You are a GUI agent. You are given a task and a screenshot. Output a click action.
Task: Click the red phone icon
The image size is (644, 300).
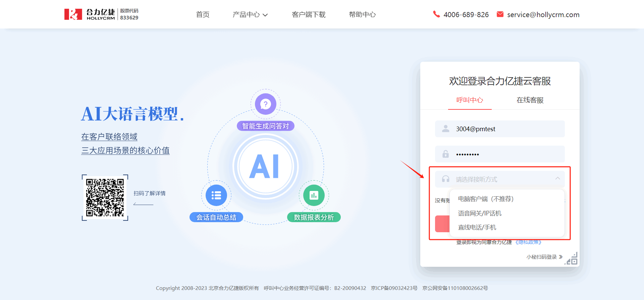436,14
